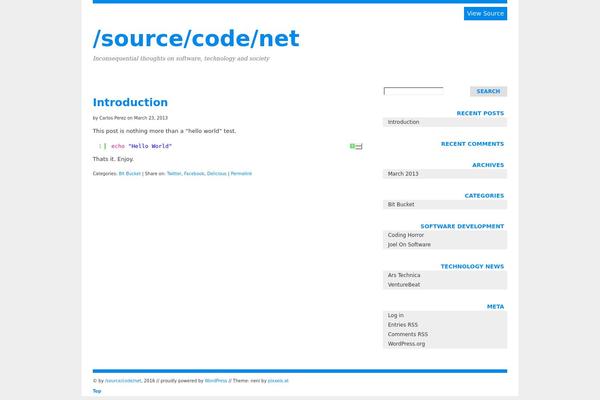Screen dimensions: 600x400
Task: Open the March 2013 archive
Action: tap(403, 174)
